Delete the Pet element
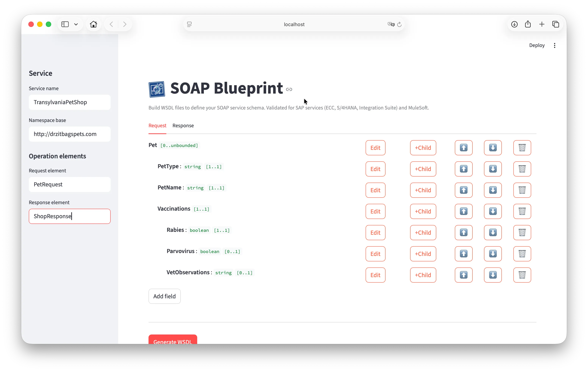Viewport: 588px width, 372px height. tap(522, 148)
